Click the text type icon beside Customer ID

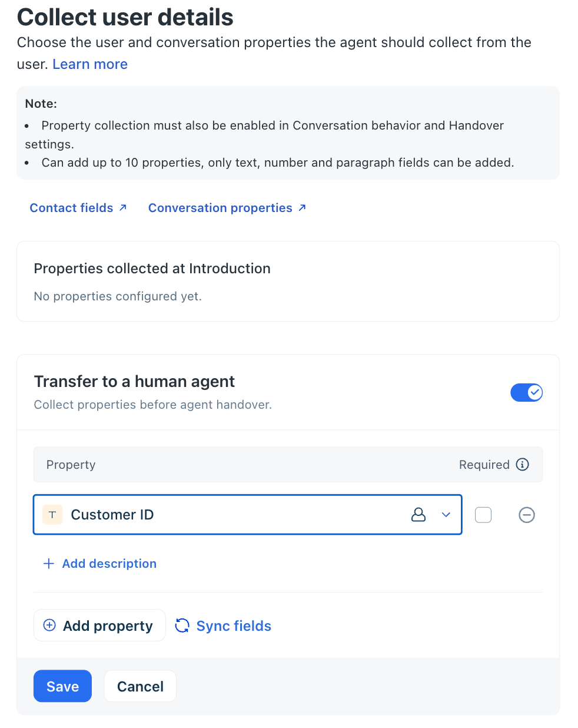(x=52, y=515)
